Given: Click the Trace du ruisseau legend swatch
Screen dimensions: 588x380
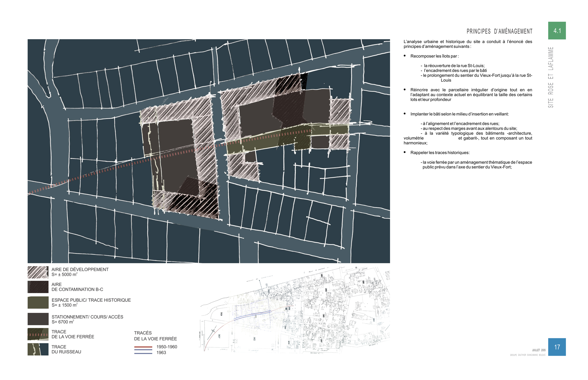Looking at the screenshot, I should (x=38, y=349).
